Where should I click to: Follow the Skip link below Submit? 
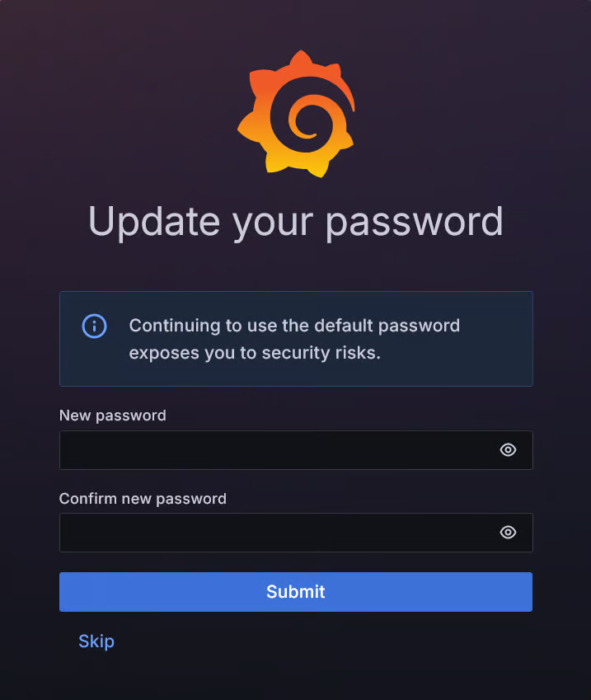96,641
